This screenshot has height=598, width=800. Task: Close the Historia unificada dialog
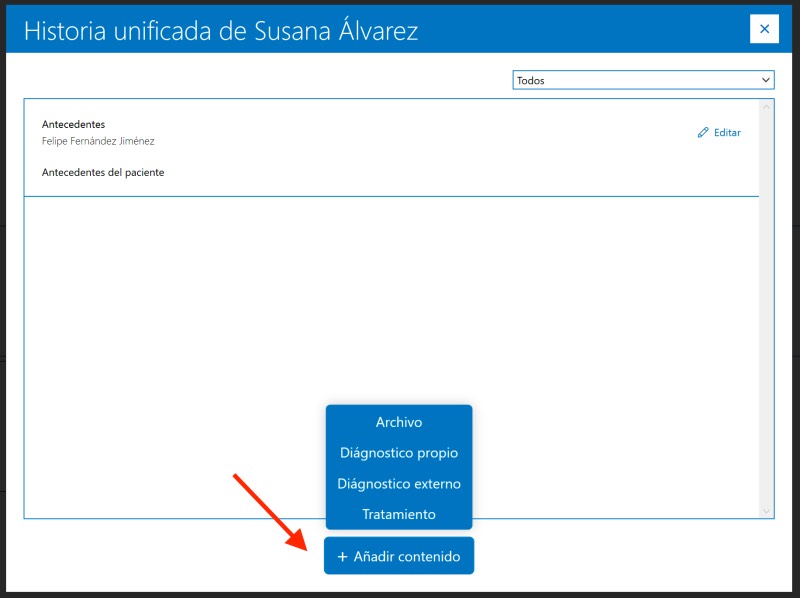pos(764,29)
